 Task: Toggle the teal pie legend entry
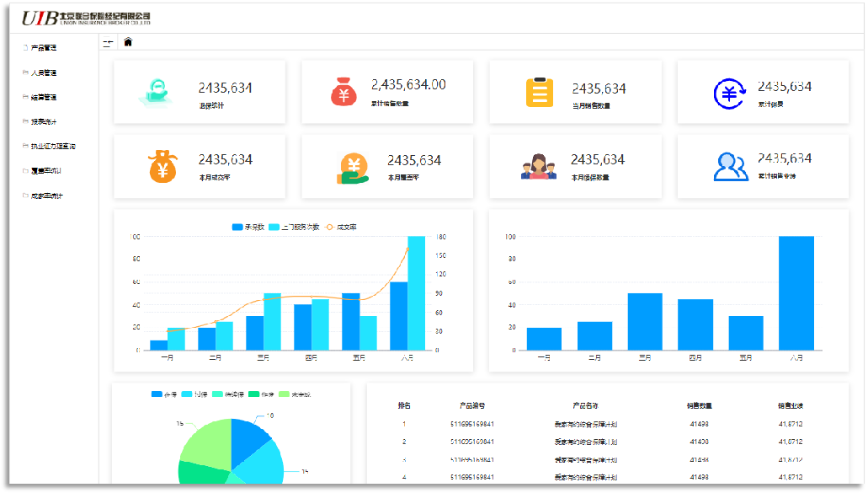[x=227, y=394]
